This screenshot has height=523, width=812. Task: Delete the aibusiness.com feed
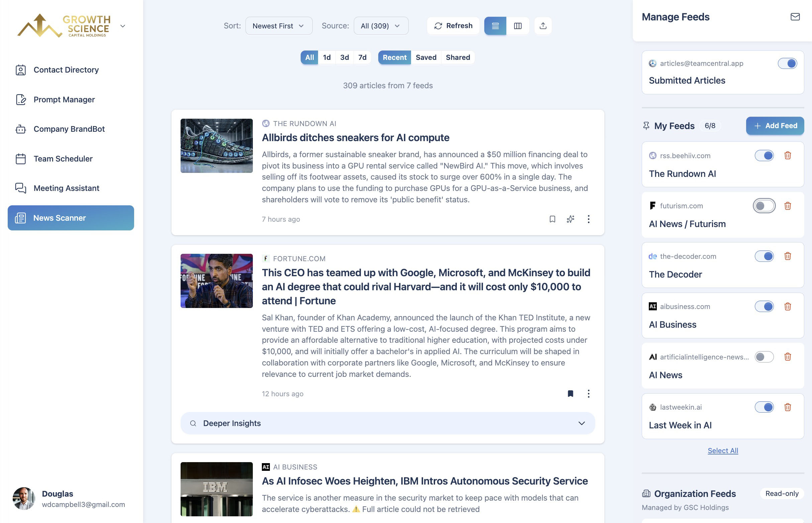788,306
